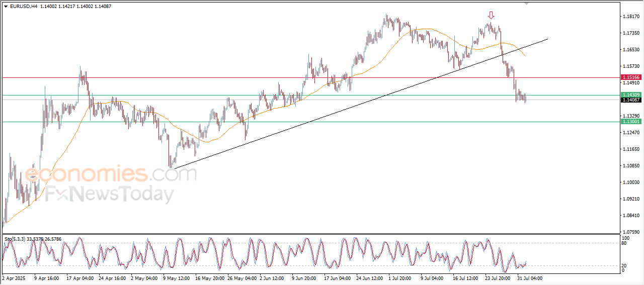
Task: Select the green 1.14309 price tag
Action: coord(631,94)
